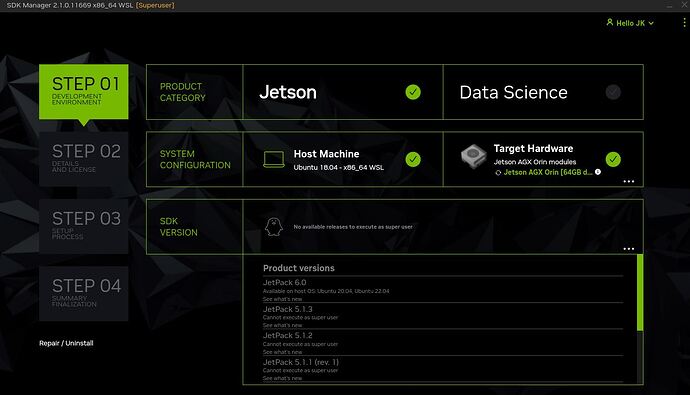Click the info icon next to Jetson AGX Orin
The image size is (690, 395).
598,172
